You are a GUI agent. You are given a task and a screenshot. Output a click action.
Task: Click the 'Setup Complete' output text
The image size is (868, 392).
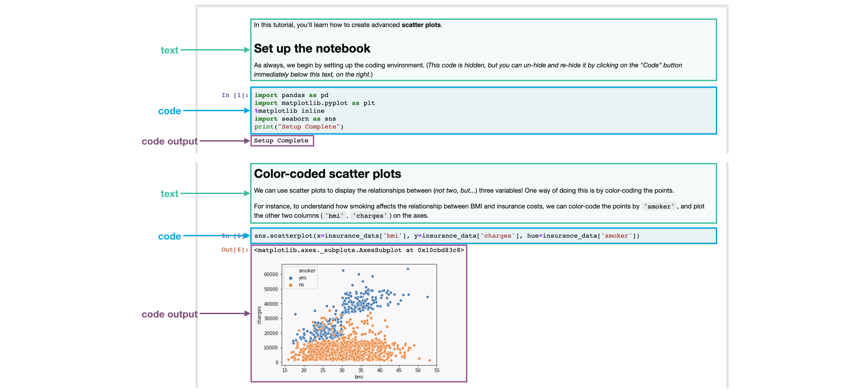click(281, 141)
